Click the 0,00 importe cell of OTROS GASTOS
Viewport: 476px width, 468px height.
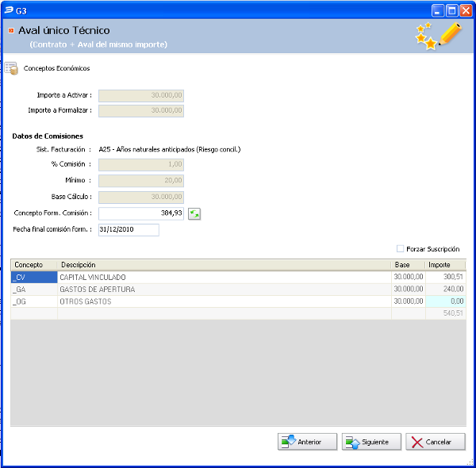446,301
